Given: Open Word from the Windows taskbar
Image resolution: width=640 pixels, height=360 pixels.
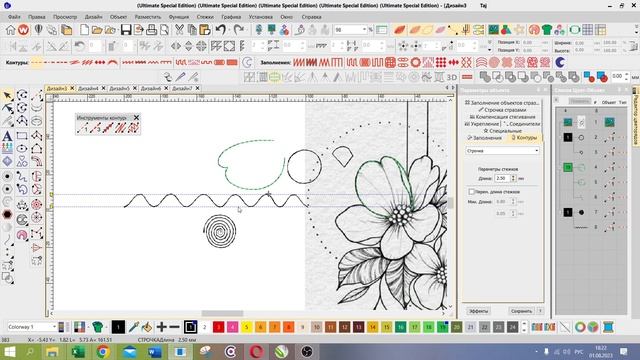Looking at the screenshot, I should pyautogui.click(x=154, y=351).
